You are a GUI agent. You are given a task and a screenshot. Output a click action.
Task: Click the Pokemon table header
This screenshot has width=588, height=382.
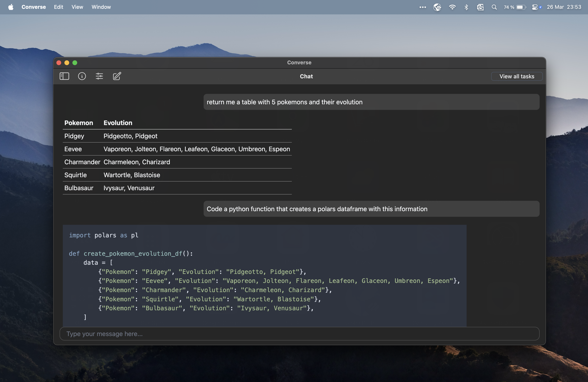click(79, 123)
